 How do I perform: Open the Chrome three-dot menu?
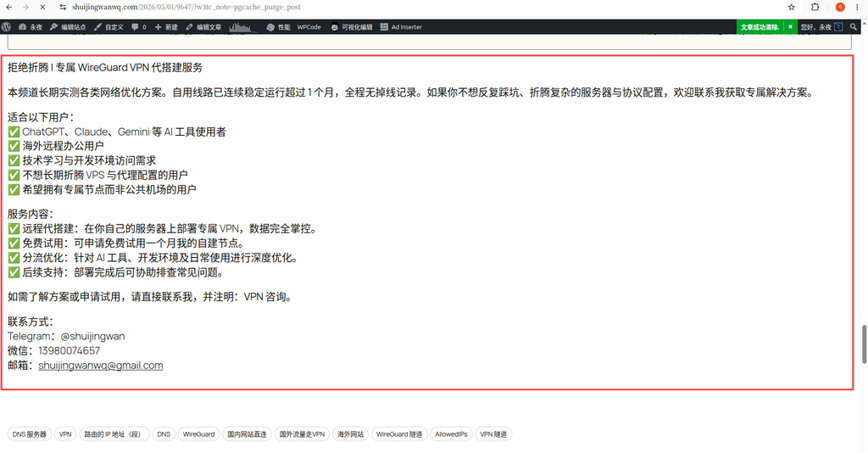(857, 7)
